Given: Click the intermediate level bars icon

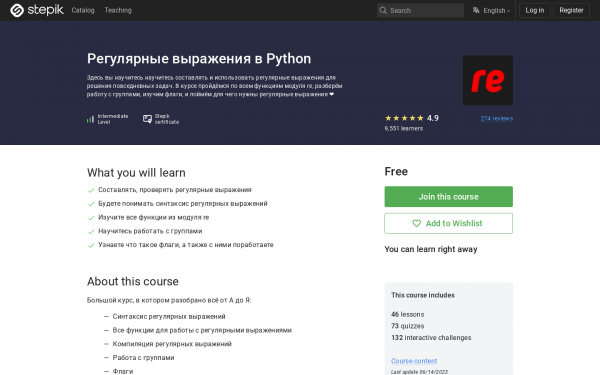Looking at the screenshot, I should (x=90, y=119).
